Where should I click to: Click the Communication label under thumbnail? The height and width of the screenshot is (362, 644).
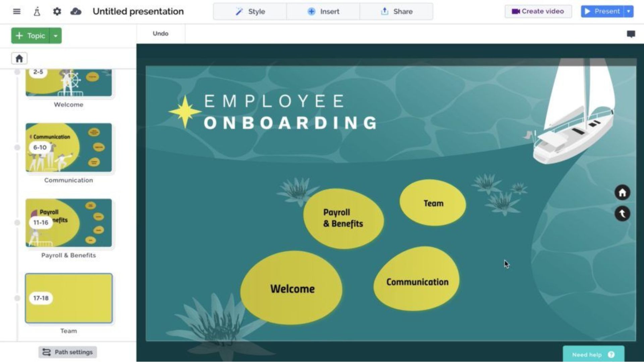tap(68, 180)
